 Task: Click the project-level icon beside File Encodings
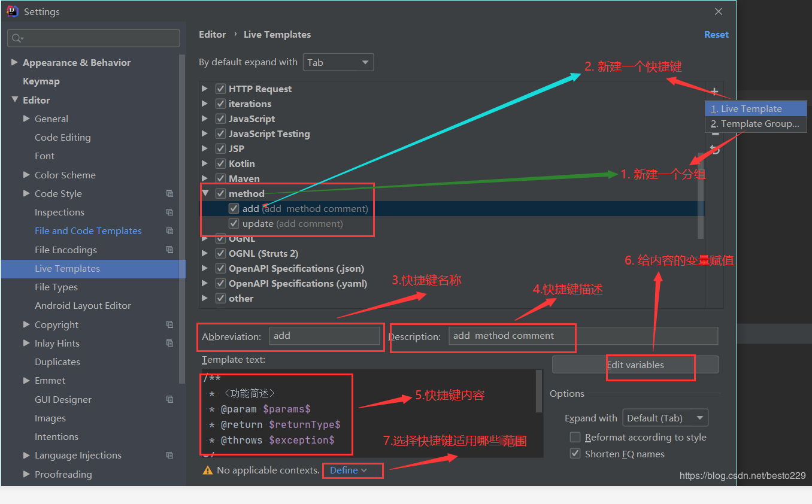(170, 250)
